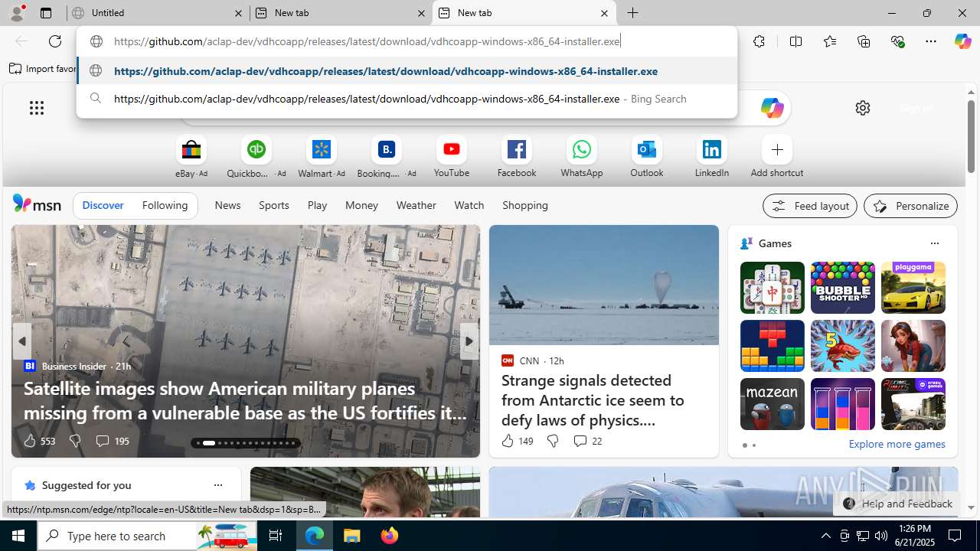Open File Explorer from taskbar
The width and height of the screenshot is (980, 551).
[x=352, y=536]
